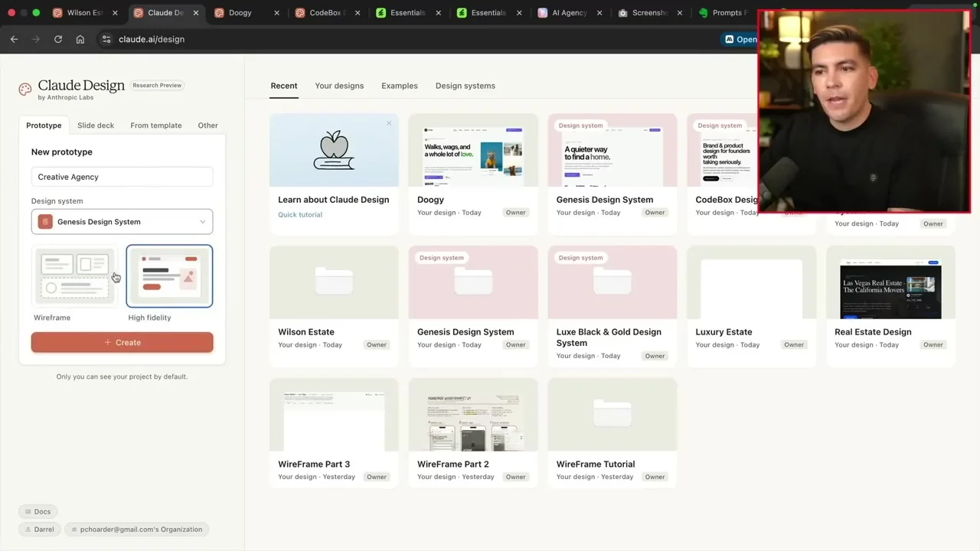Click the browser forward arrow
This screenshot has width=980, height=551.
point(35,39)
